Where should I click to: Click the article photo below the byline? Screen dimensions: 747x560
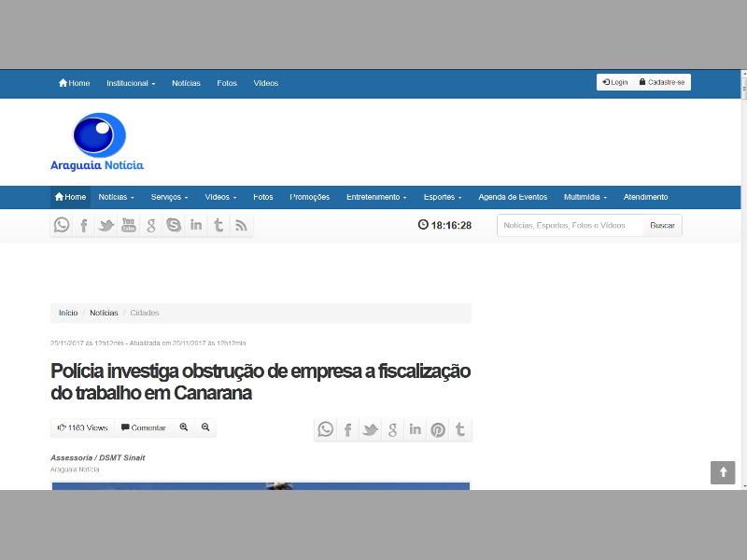(x=261, y=485)
